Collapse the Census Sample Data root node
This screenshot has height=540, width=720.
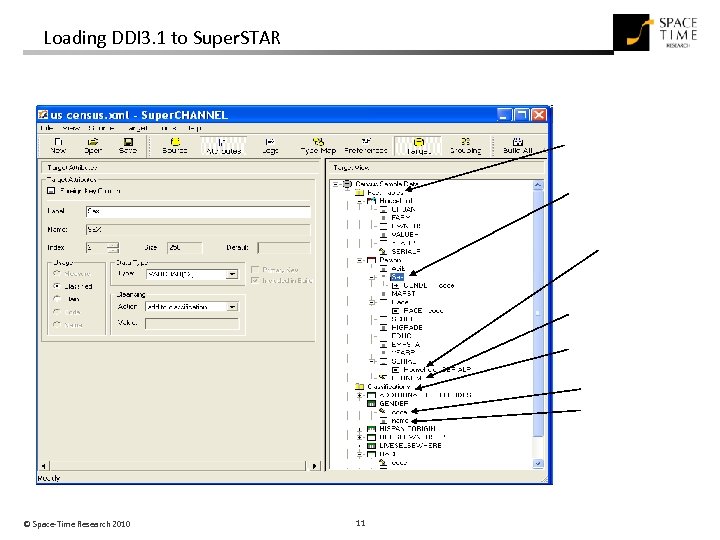click(336, 184)
